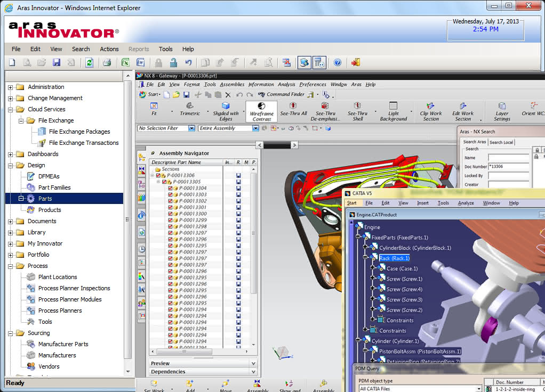
Task: Click the NX Open folder icon
Action: 176,94
